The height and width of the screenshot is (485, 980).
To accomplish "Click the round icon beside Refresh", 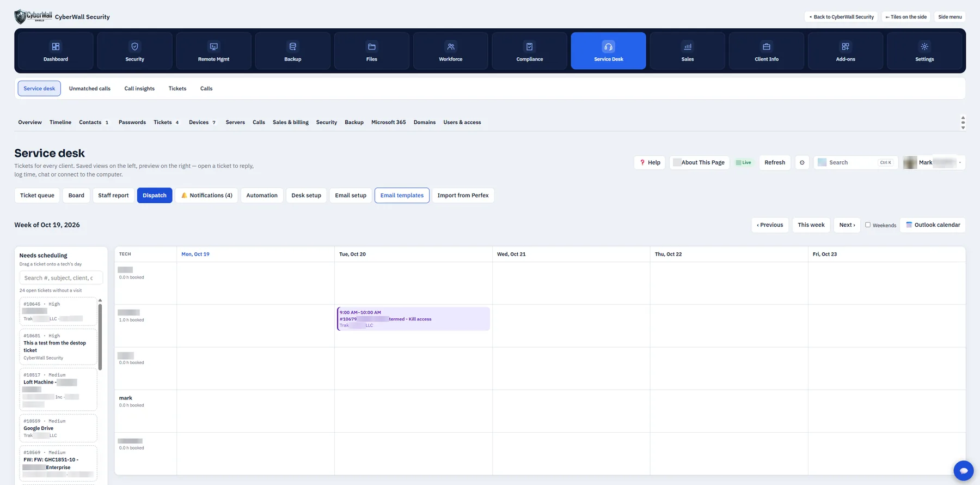I will [x=802, y=162].
